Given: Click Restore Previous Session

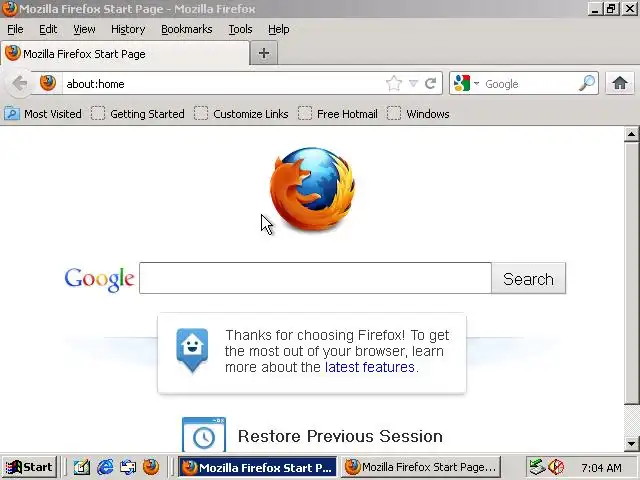Looking at the screenshot, I should 340,436.
